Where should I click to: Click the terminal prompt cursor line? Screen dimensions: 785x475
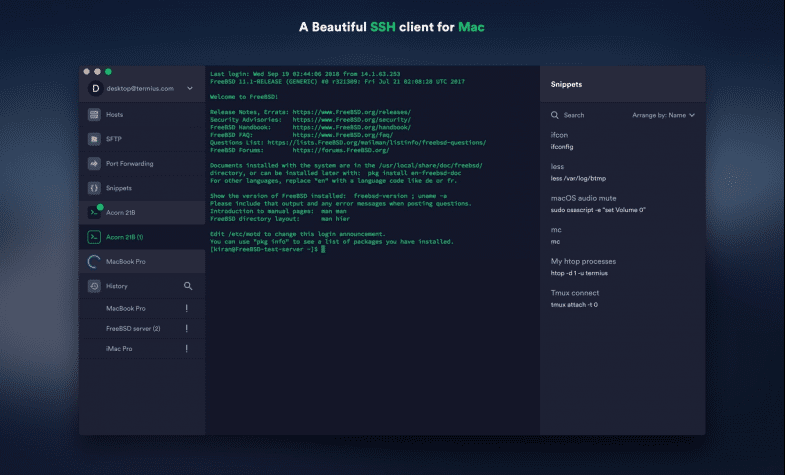point(267,249)
